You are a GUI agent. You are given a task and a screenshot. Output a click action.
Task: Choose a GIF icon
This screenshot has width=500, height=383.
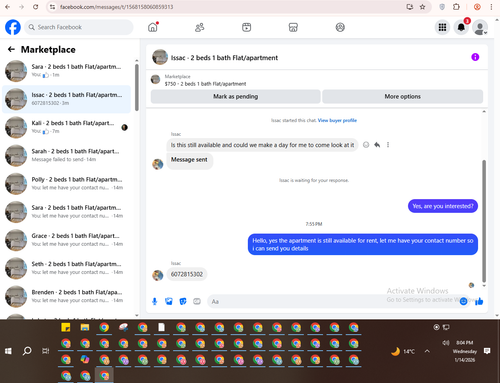click(x=197, y=301)
